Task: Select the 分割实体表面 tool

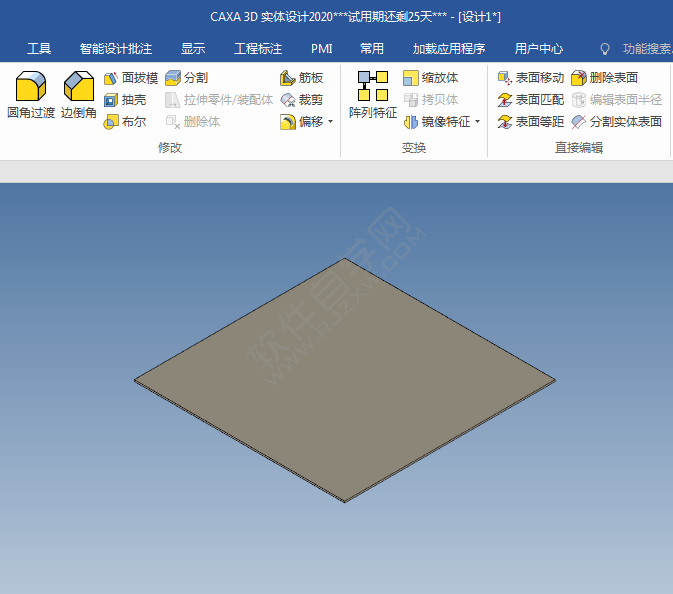Action: pyautogui.click(x=617, y=121)
